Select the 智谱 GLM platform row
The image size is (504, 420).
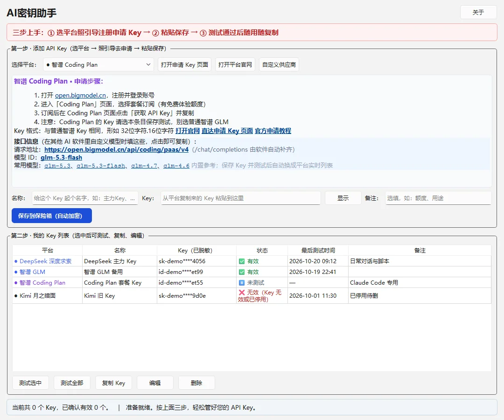pos(252,272)
